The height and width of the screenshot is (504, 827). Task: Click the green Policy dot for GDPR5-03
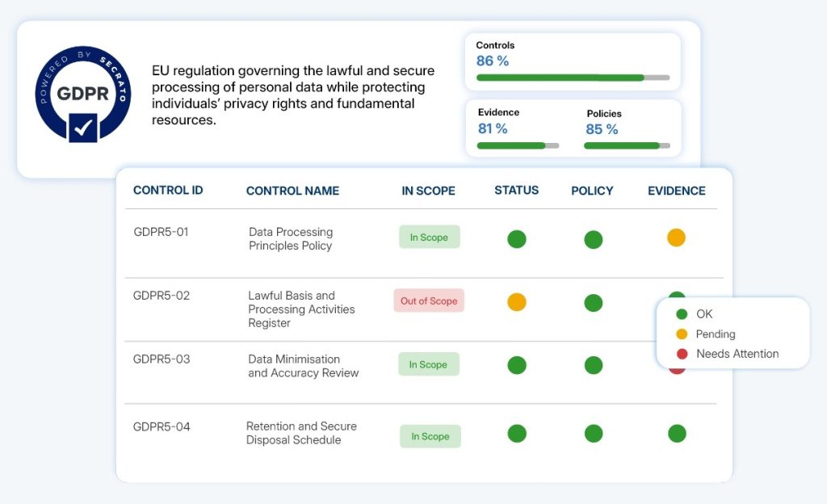(594, 365)
